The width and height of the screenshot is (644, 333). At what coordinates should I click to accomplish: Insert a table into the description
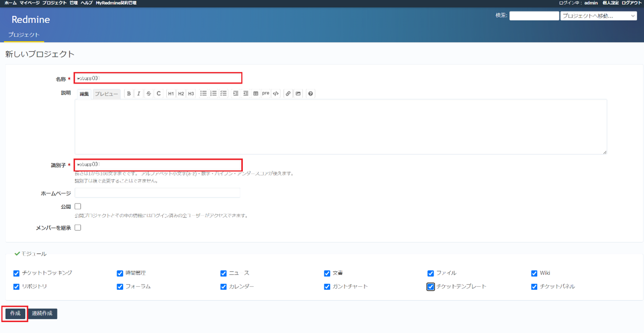pos(256,93)
